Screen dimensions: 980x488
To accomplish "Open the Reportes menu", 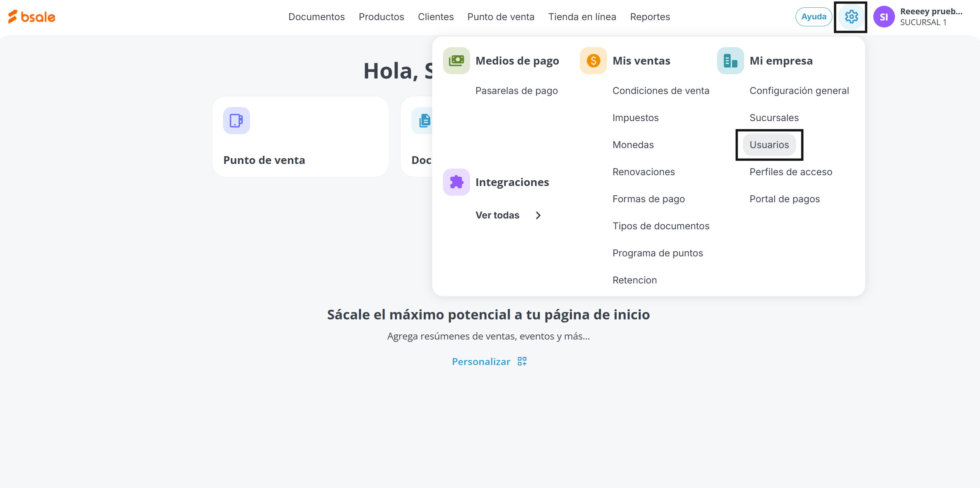I will pos(650,17).
